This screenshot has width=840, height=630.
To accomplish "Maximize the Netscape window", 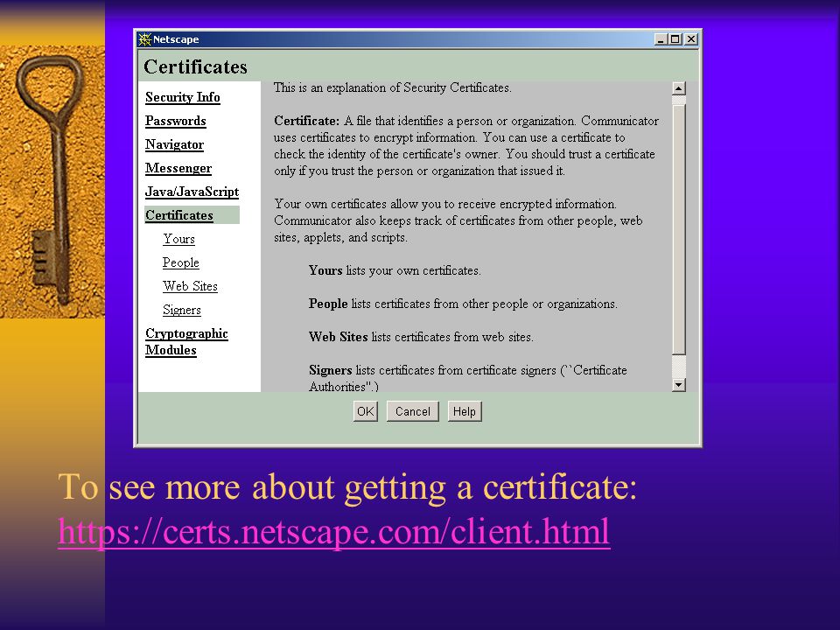I will point(675,39).
